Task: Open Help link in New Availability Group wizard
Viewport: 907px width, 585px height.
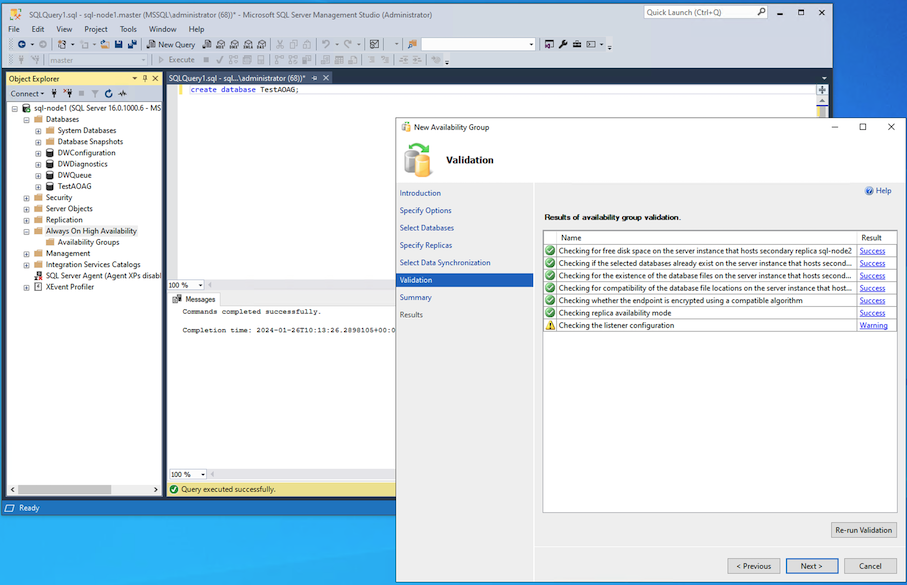Action: coord(877,190)
